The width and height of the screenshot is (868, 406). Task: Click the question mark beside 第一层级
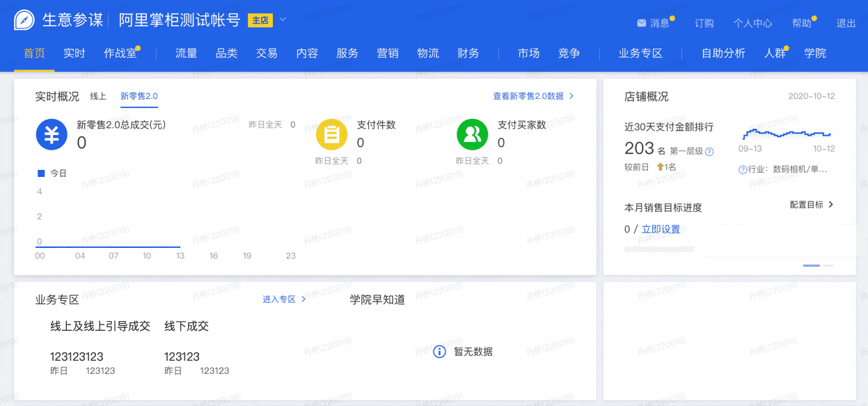point(709,151)
